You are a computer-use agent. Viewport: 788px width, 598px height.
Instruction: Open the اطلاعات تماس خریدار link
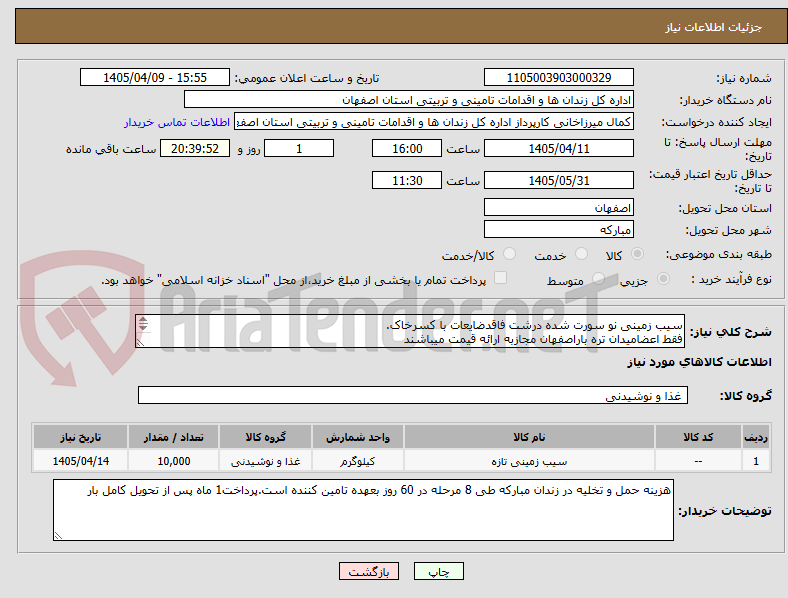coord(177,122)
